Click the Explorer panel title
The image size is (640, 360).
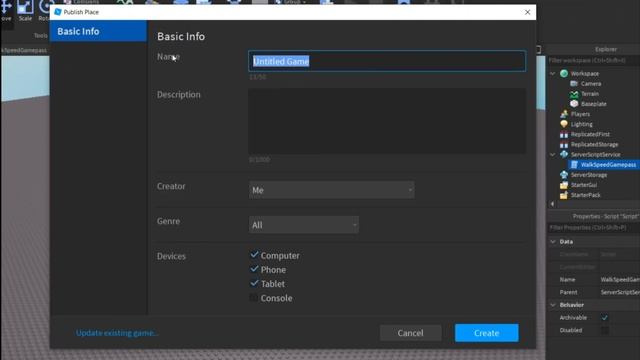606,49
